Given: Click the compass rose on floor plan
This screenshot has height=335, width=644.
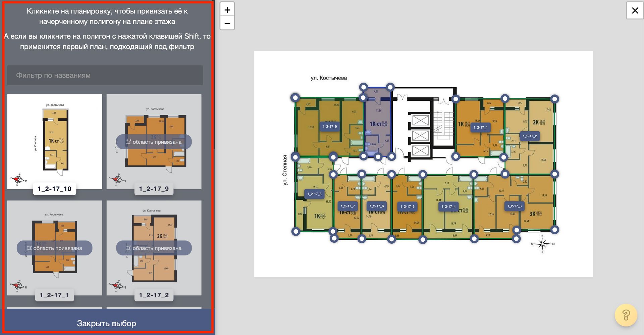Looking at the screenshot, I should pyautogui.click(x=542, y=244).
